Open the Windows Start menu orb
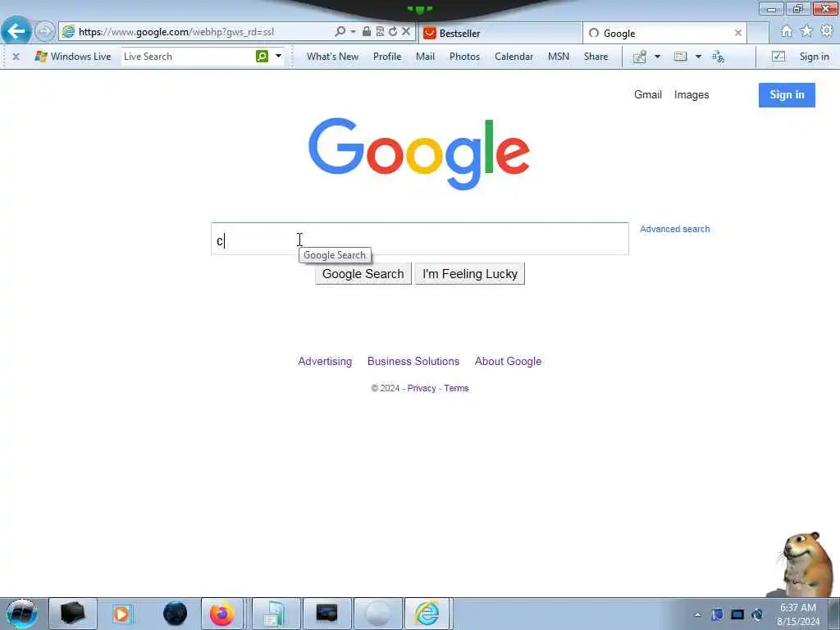 coord(22,614)
